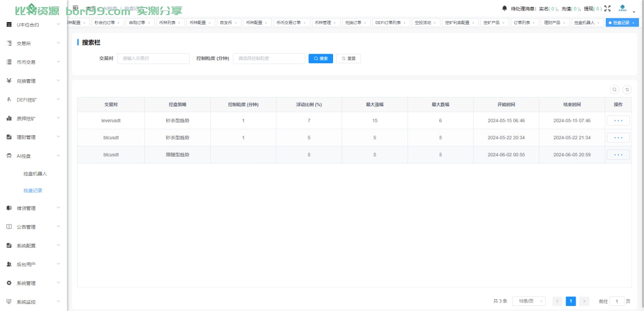Click the notification bell icon
Viewport: 644px width, 311px height.
pos(505,9)
